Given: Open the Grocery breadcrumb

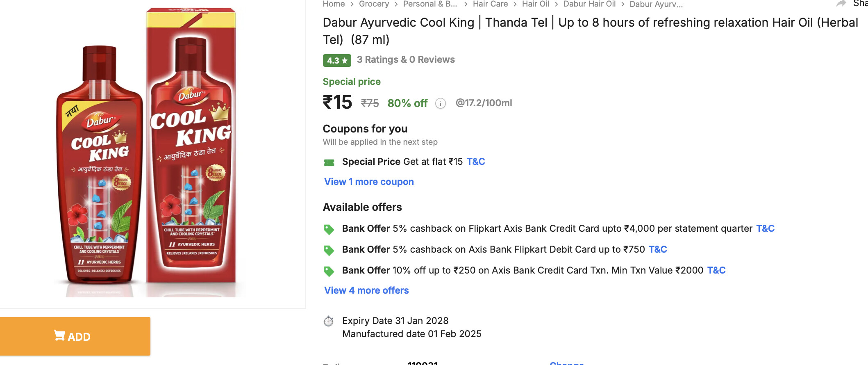Looking at the screenshot, I should click(374, 4).
